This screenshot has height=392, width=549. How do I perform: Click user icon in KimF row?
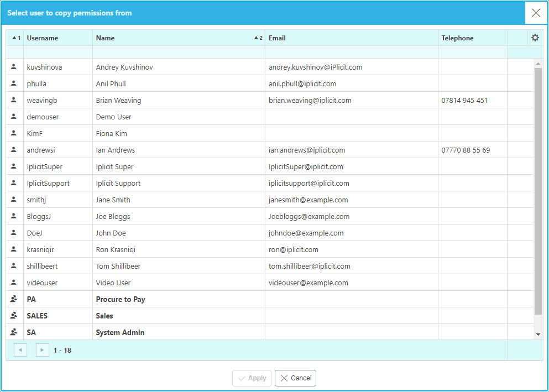click(14, 133)
